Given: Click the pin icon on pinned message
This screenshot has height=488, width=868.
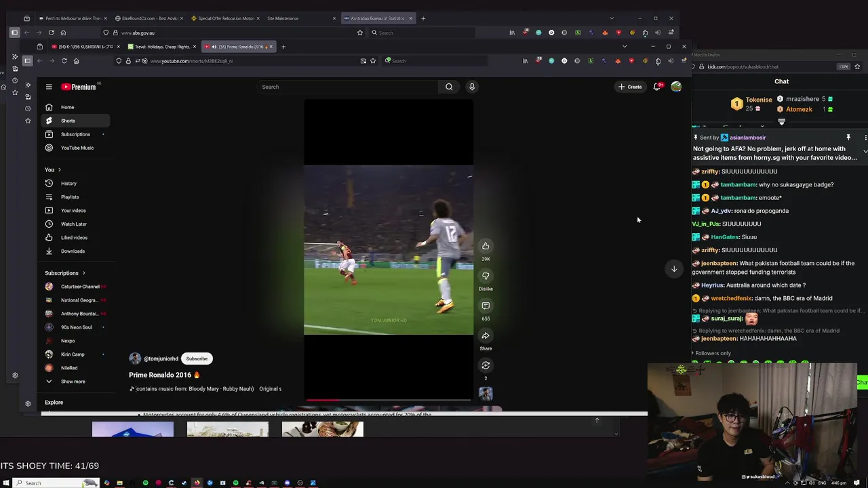Looking at the screenshot, I should [848, 138].
